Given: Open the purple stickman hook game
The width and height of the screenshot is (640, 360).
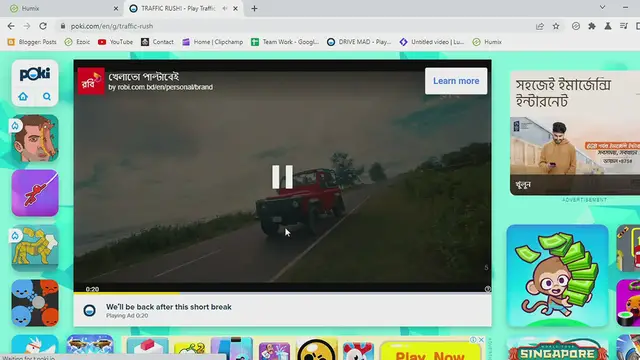Looking at the screenshot, I should pyautogui.click(x=35, y=193).
